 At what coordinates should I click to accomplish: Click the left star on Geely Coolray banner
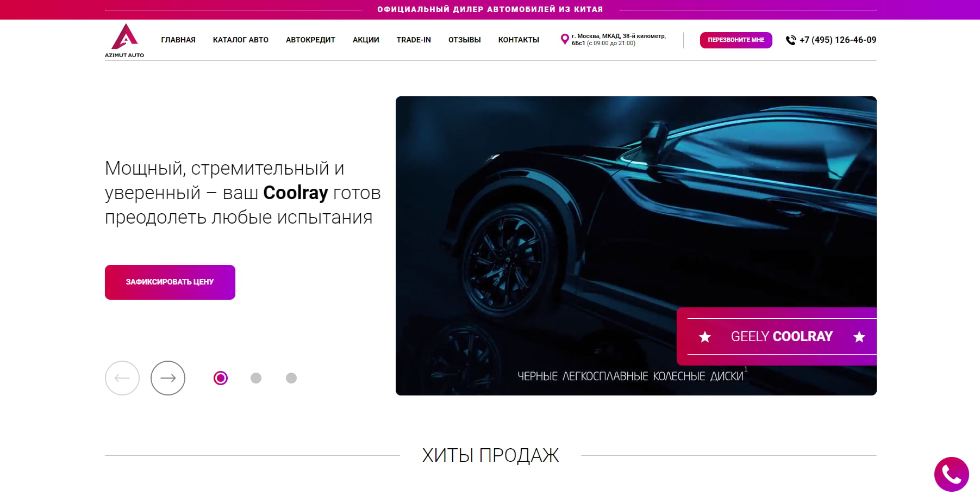tap(705, 337)
